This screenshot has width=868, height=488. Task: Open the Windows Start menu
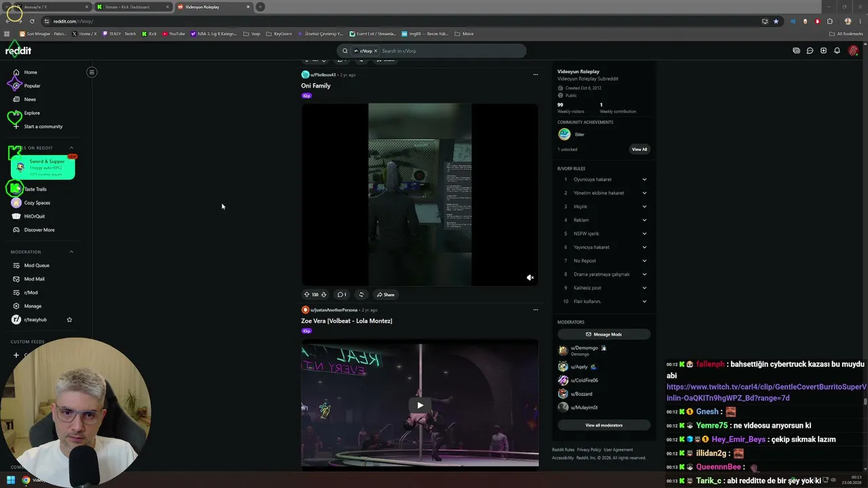tap(11, 480)
